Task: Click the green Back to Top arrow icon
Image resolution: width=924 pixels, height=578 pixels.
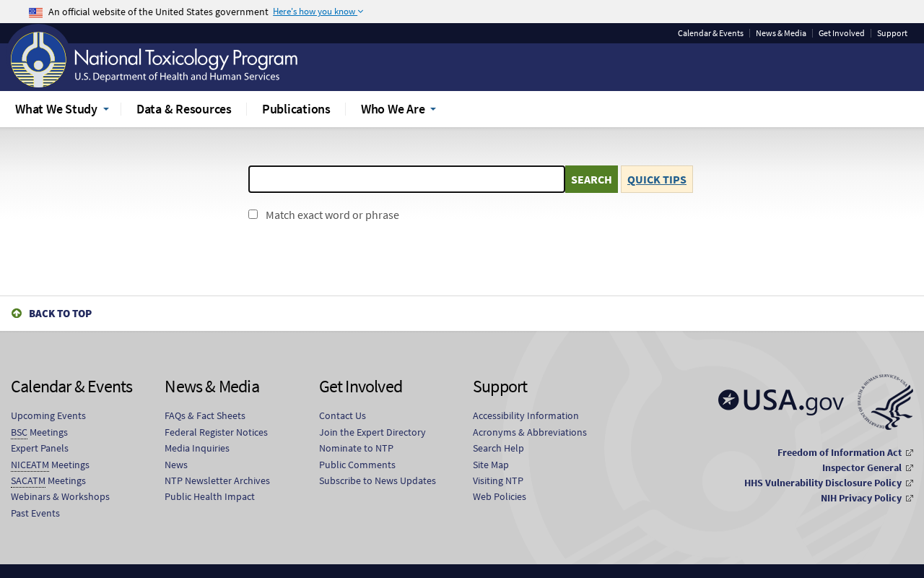Action: [17, 314]
